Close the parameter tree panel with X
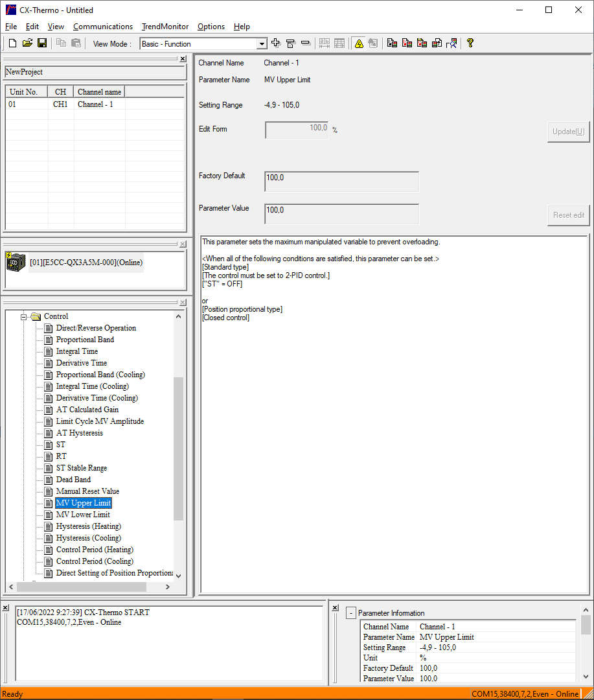 183,303
